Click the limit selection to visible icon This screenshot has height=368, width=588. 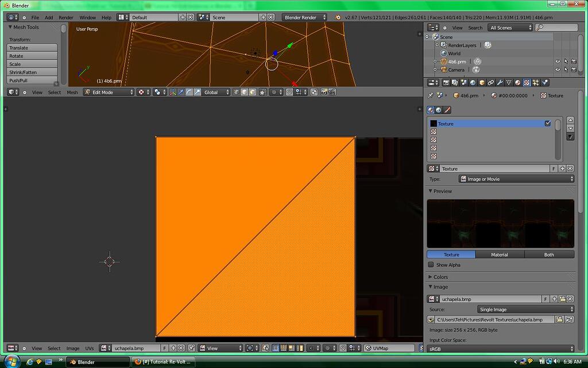263,92
